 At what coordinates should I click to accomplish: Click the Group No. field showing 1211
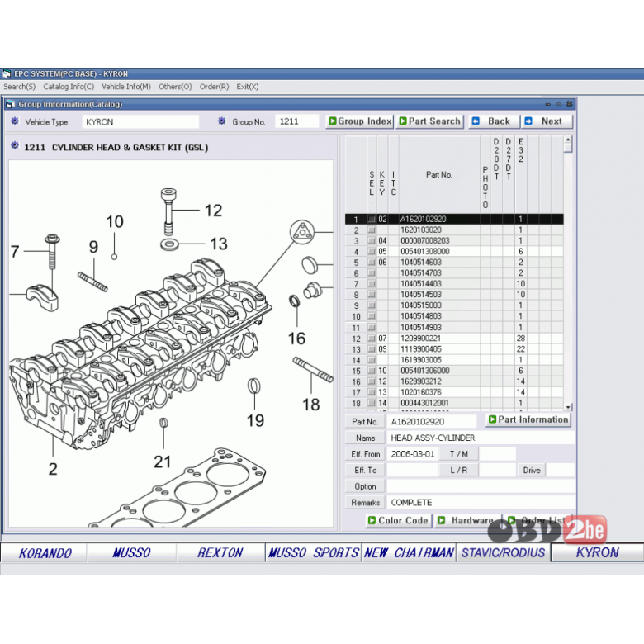[x=296, y=121]
